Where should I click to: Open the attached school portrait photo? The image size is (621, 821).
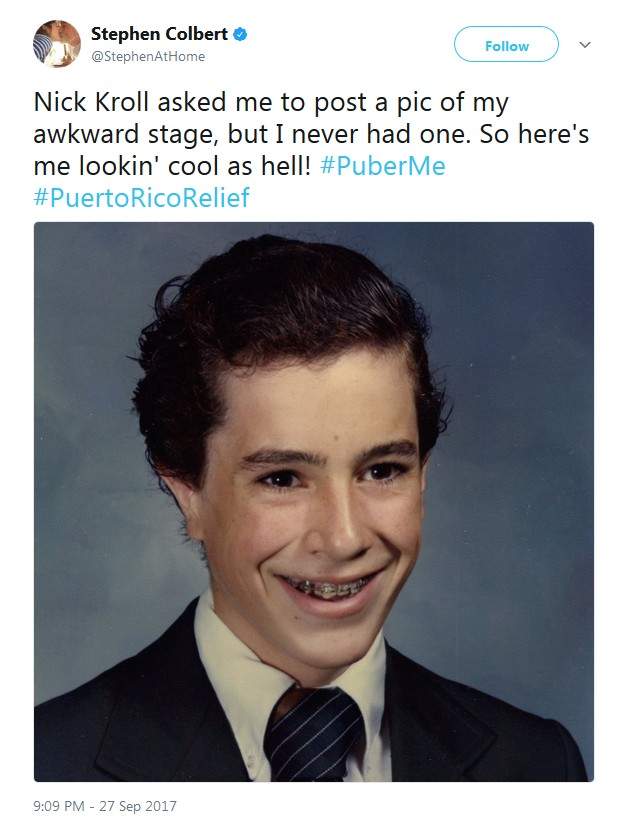point(314,500)
